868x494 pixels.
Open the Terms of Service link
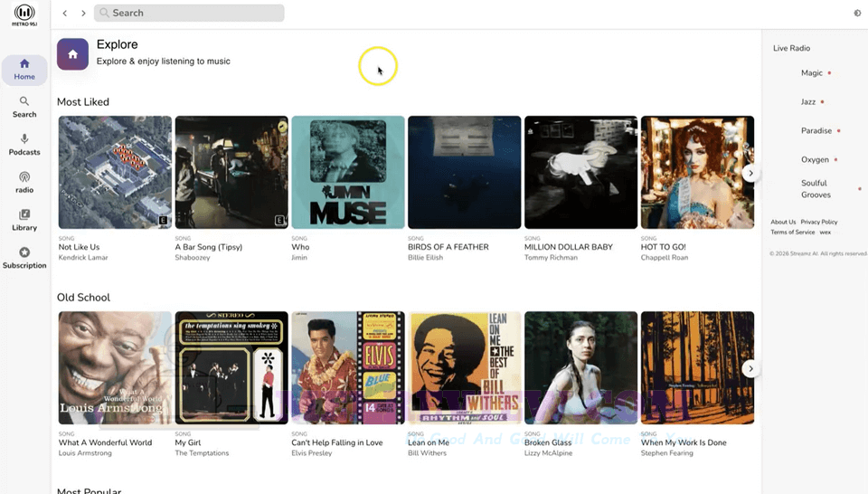point(793,232)
